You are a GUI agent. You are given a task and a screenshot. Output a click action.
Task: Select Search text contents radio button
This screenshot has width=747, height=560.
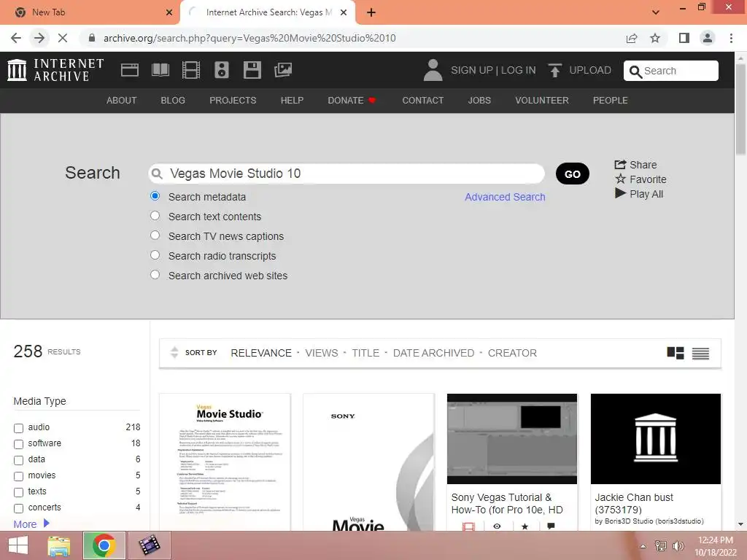[x=155, y=216]
